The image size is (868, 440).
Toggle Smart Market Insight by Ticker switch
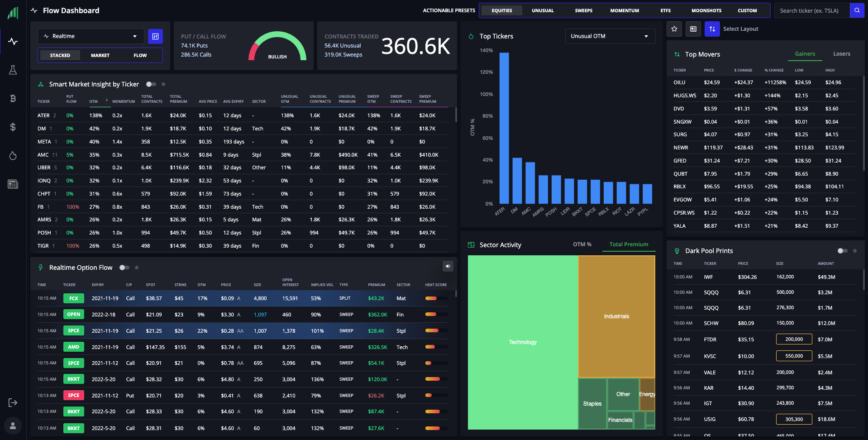tap(151, 84)
